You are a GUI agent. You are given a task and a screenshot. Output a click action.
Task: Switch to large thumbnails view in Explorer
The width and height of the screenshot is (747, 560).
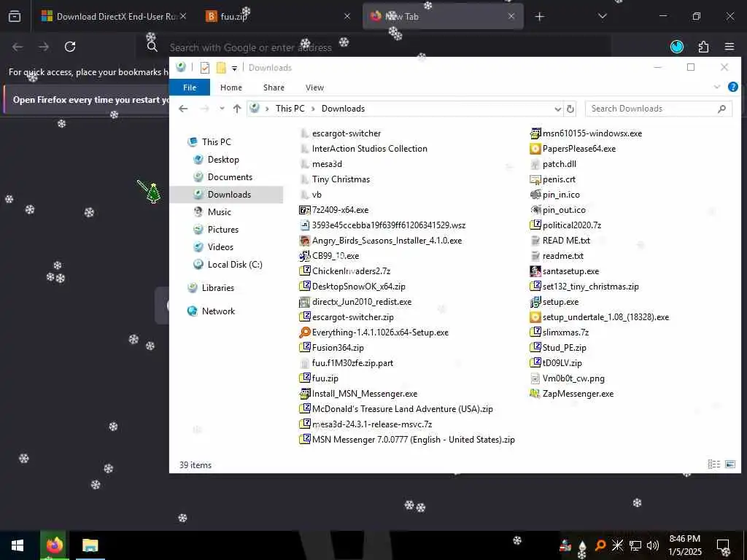pyautogui.click(x=730, y=464)
